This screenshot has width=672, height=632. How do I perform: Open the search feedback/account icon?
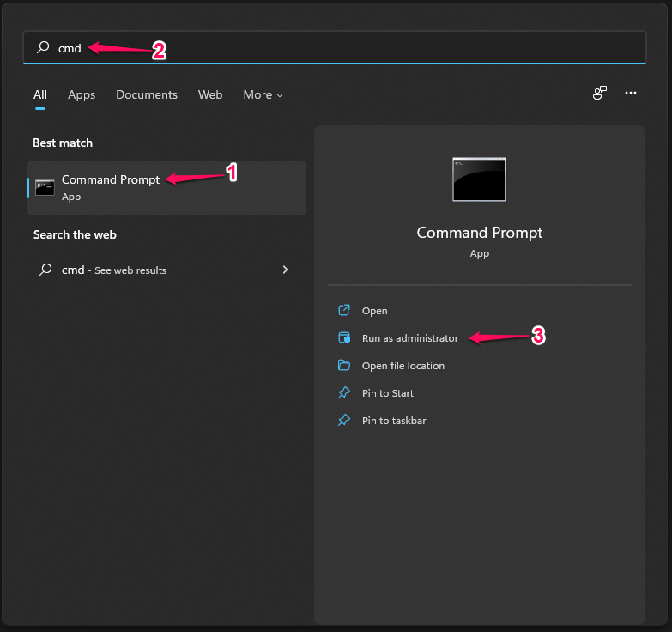600,94
